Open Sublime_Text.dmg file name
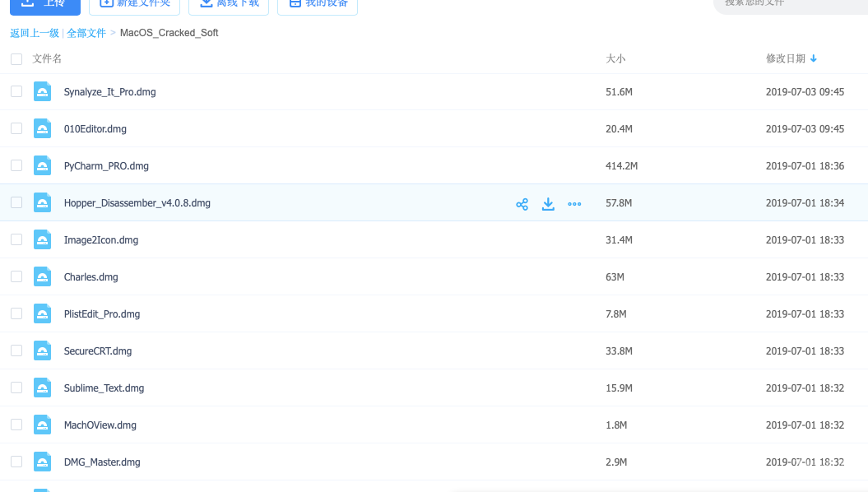Viewport: 868px width, 492px height. (x=104, y=388)
